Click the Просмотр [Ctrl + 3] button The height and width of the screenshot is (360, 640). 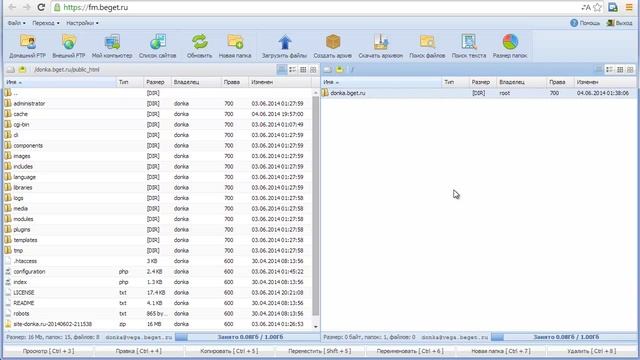pos(48,351)
